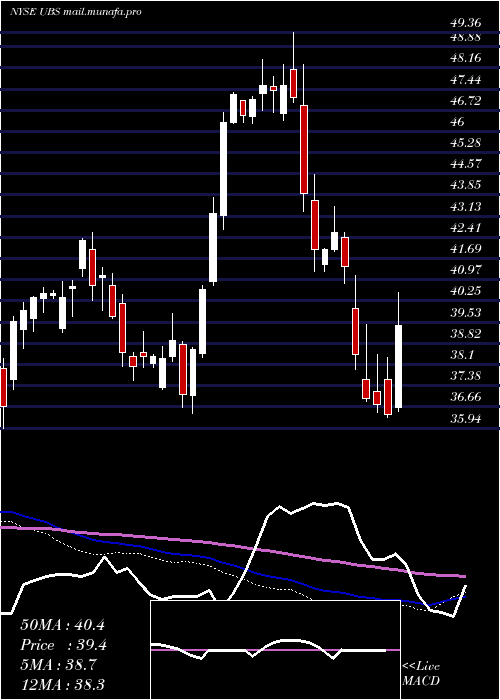Click the 46 price axis label
Viewport: 500px width, 700px height.
point(458,122)
